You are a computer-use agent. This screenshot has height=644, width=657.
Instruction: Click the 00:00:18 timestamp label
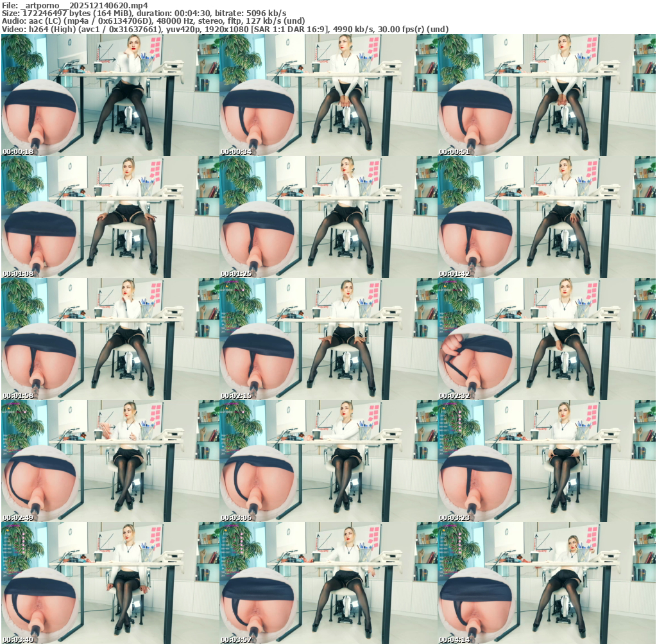[x=19, y=152]
